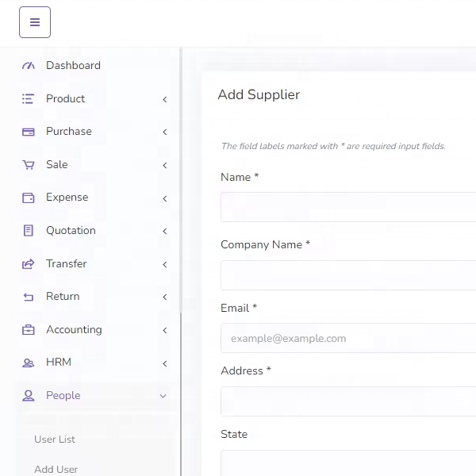Open the Add User link
This screenshot has width=476, height=476.
56,469
